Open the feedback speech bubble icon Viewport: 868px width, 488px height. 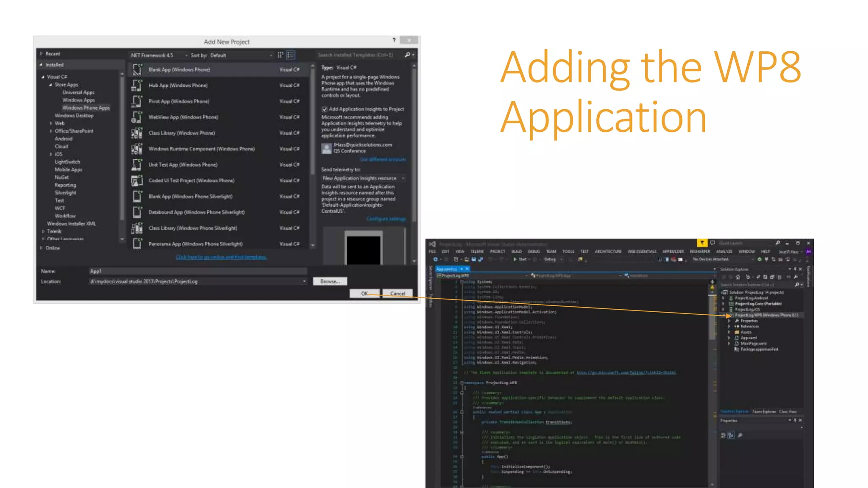712,243
